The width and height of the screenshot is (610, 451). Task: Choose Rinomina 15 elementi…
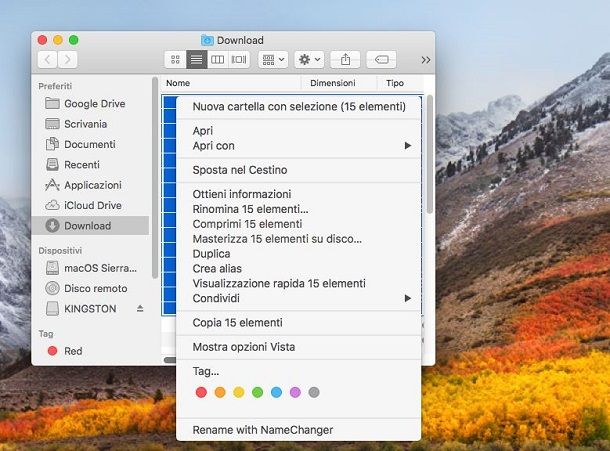(298, 209)
